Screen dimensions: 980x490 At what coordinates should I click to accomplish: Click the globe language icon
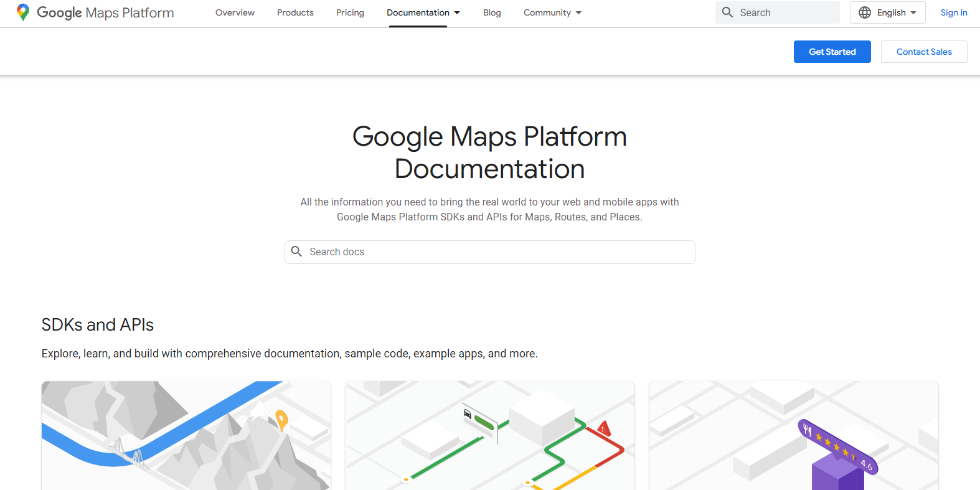[865, 12]
